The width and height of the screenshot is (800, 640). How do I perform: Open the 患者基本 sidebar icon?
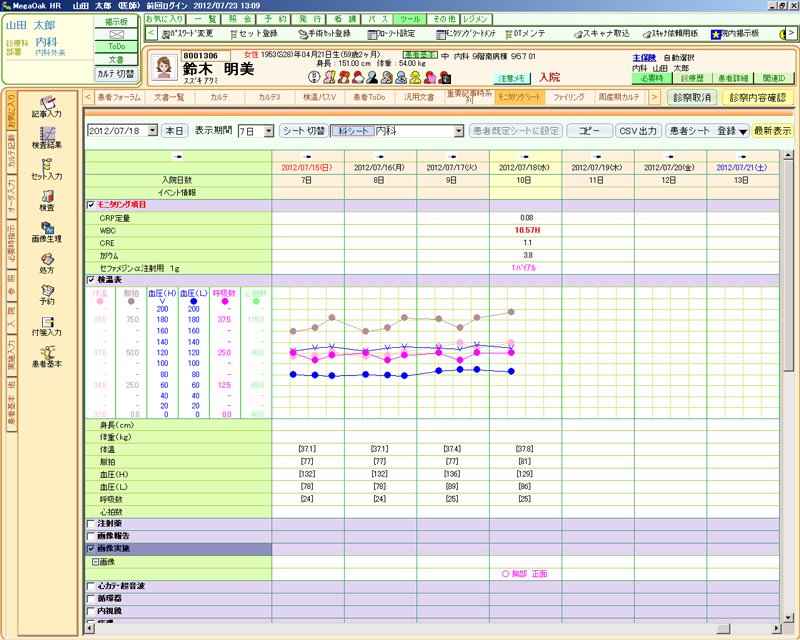click(46, 357)
